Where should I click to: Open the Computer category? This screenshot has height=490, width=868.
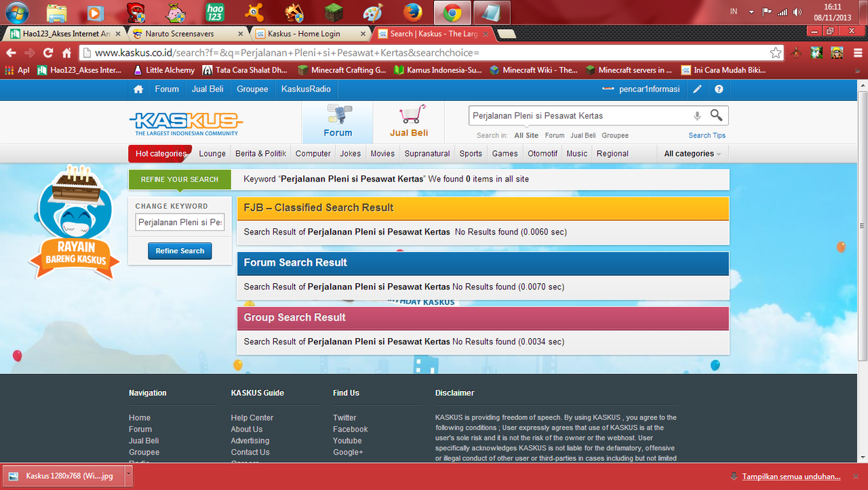[x=313, y=154]
